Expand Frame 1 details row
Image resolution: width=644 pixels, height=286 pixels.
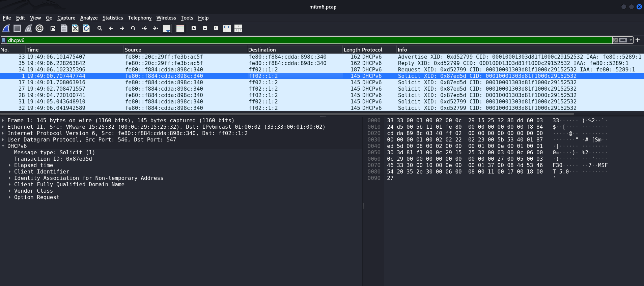click(3, 121)
